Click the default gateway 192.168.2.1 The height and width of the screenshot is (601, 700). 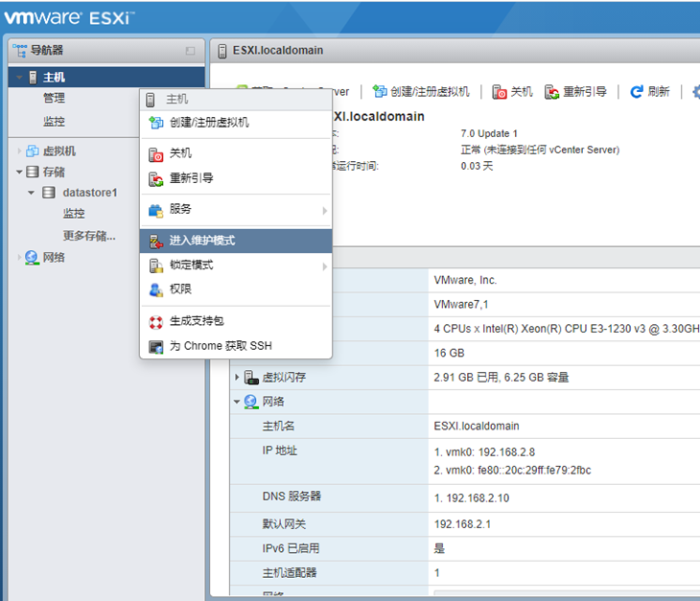(x=462, y=523)
